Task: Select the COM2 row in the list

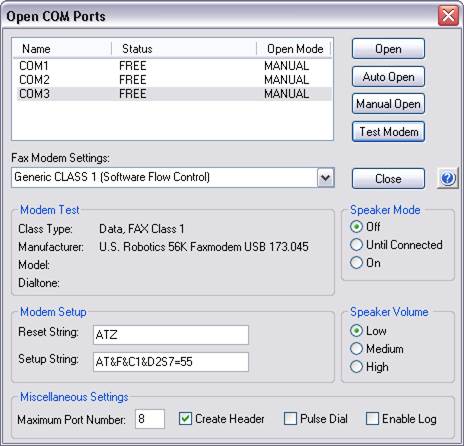Action: (174, 80)
